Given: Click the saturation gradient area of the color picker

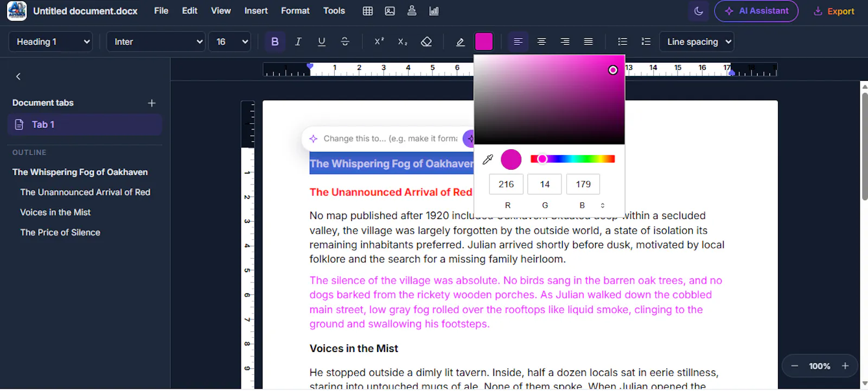Looking at the screenshot, I should [x=549, y=99].
